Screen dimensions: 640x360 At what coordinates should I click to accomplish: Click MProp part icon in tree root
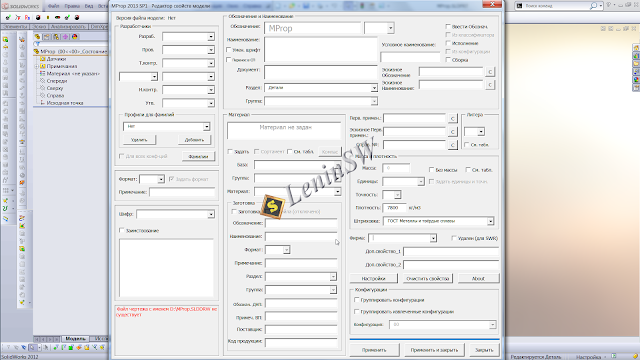(x=36, y=52)
